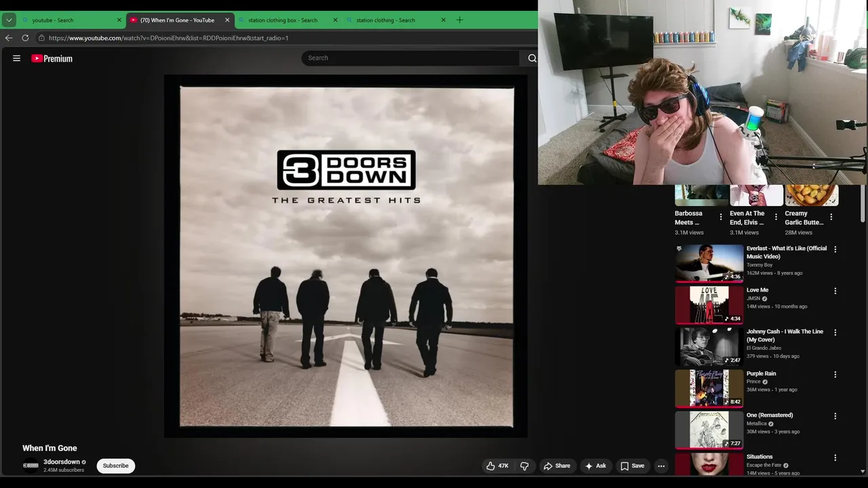Click the video player album art
This screenshot has width=868, height=488.
[346, 256]
